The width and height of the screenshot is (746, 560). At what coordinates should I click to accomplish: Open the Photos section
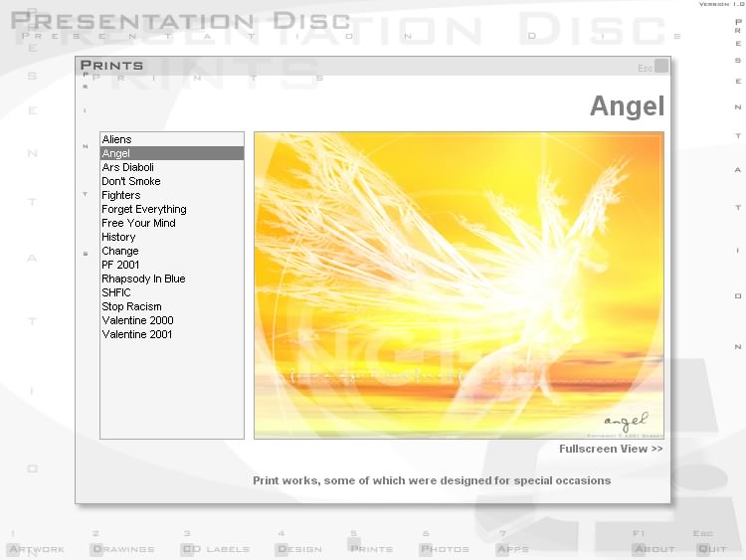pos(445,549)
